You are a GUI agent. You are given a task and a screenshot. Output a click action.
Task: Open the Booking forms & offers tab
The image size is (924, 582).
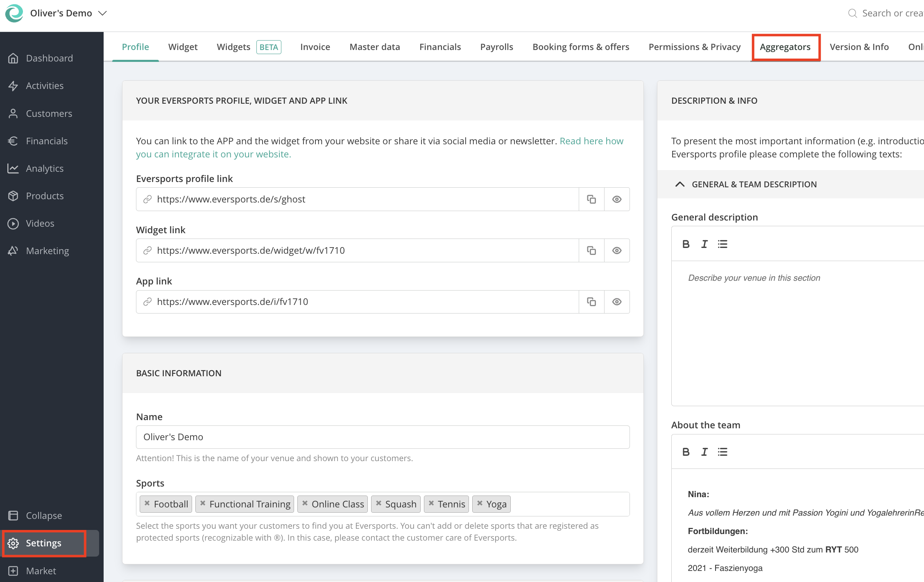(x=581, y=47)
